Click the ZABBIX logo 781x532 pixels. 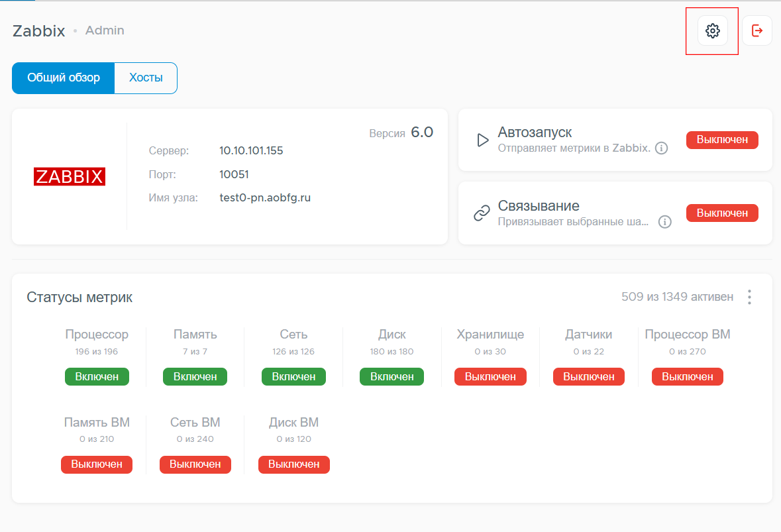click(70, 176)
